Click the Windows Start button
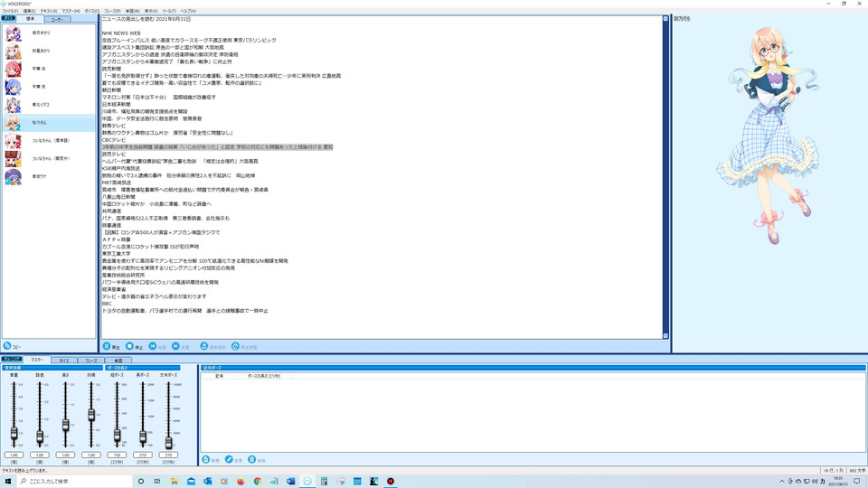The image size is (868, 488). pos(8,482)
